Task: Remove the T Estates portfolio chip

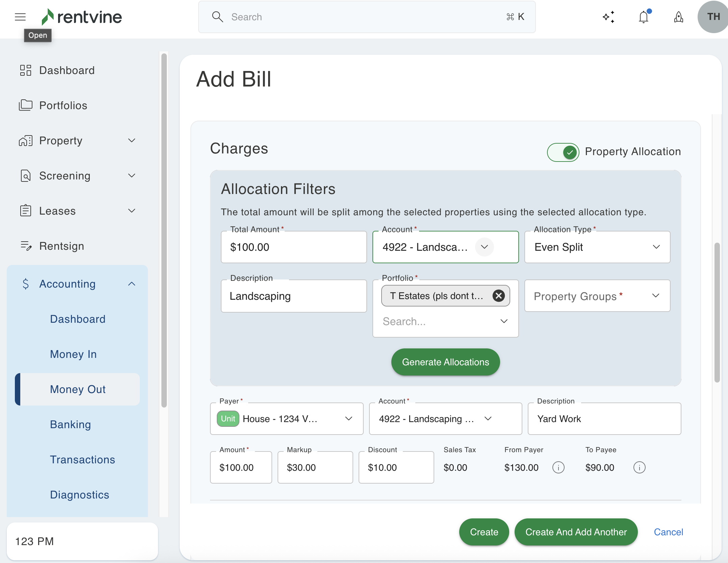Action: click(x=498, y=296)
